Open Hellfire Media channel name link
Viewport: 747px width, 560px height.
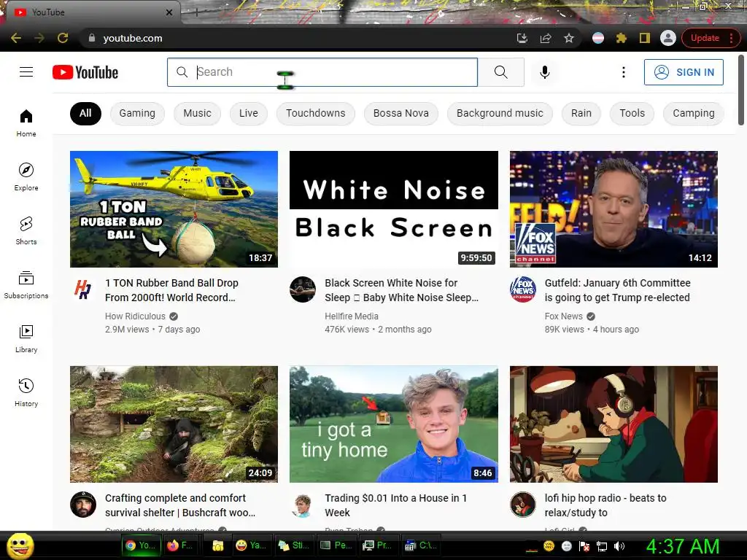[x=352, y=316]
